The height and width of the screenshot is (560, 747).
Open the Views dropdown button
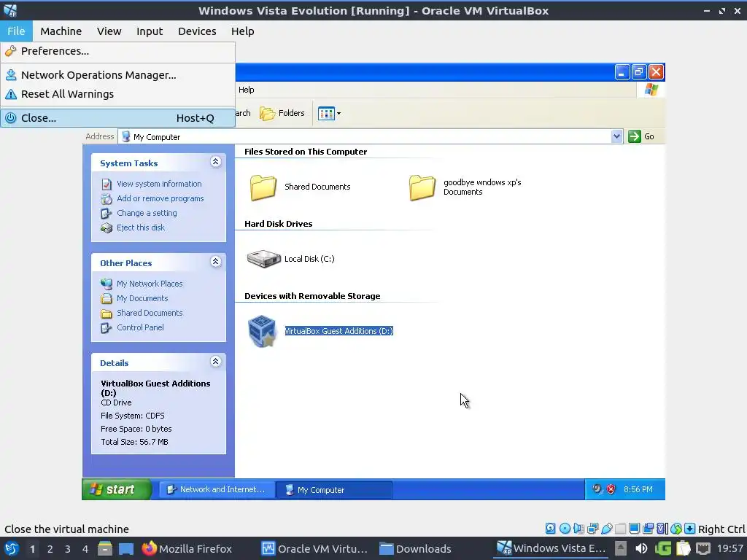coord(329,113)
